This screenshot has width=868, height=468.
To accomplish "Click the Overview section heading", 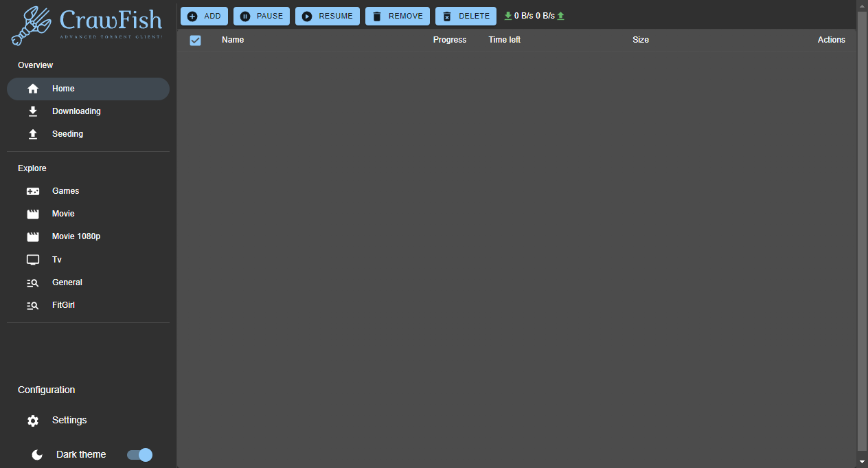I will (36, 65).
